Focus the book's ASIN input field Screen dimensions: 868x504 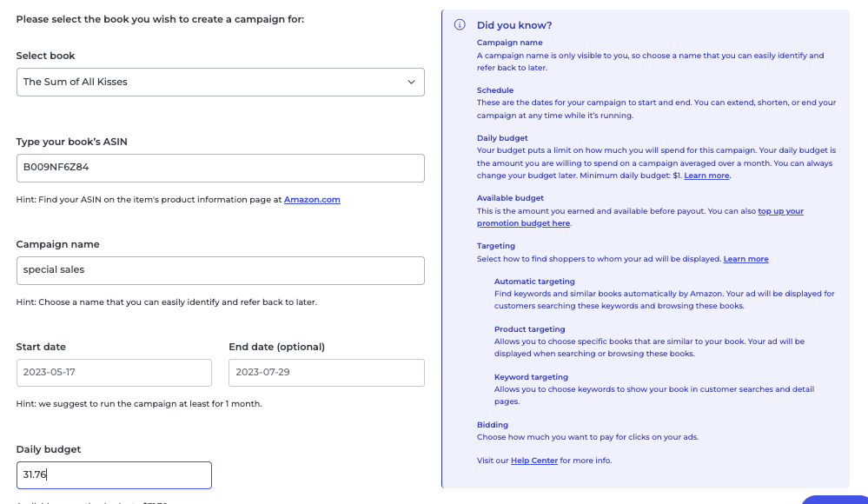tap(221, 168)
